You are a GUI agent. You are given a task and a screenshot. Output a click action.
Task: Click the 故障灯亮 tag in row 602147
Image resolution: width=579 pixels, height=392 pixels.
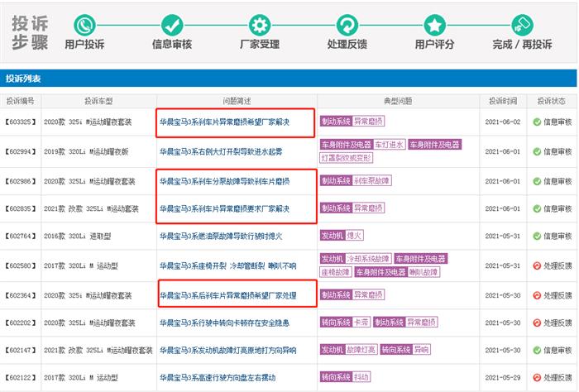point(361,349)
